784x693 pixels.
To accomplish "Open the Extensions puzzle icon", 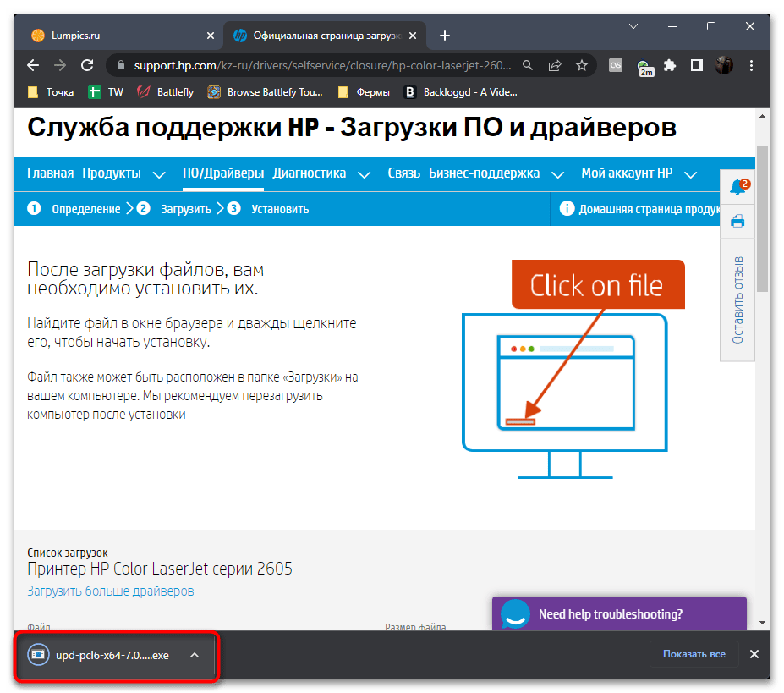I will (670, 65).
